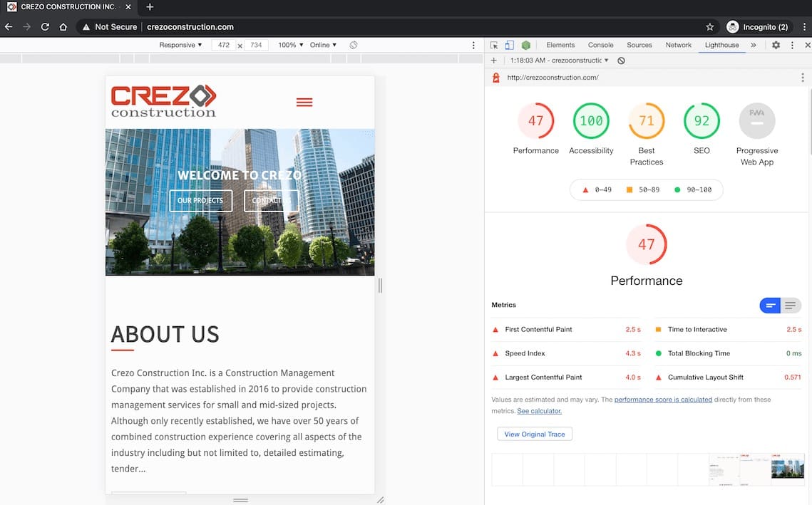Grab the viewport bottom-edge resize handle

(x=240, y=500)
